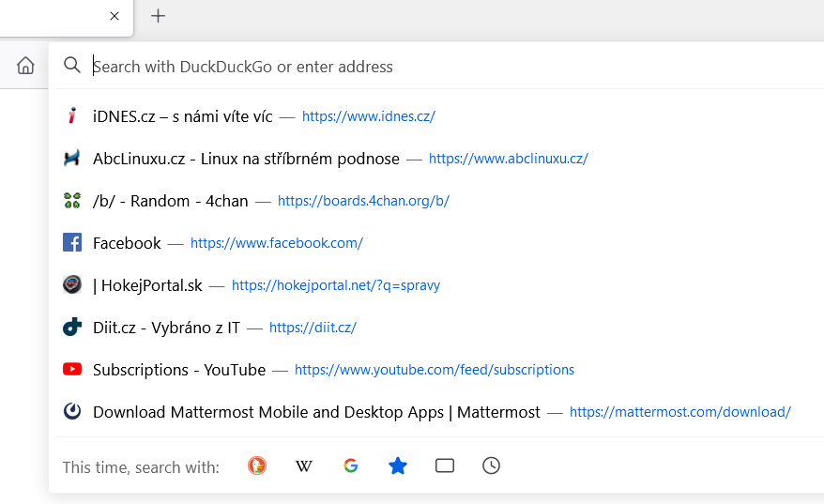
Task: Select 'AbcLinuxu.cz - Linux na stříbrném podnose'
Action: (x=246, y=159)
